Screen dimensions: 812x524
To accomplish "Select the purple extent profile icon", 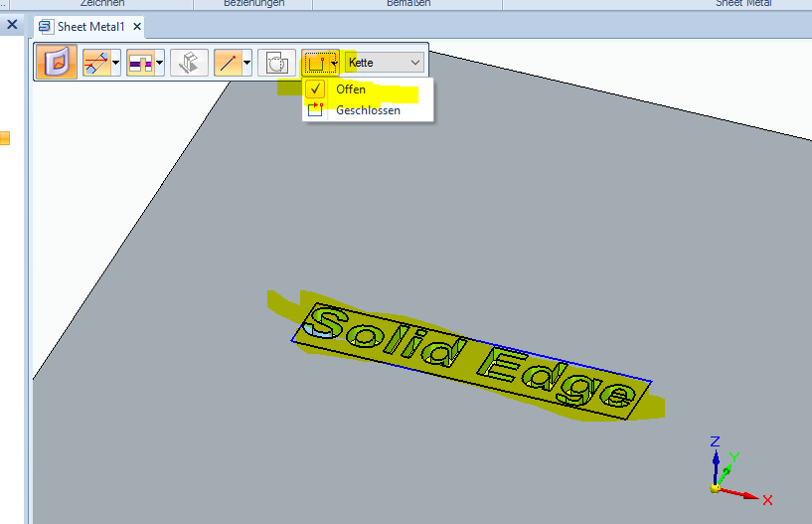I will click(x=140, y=63).
